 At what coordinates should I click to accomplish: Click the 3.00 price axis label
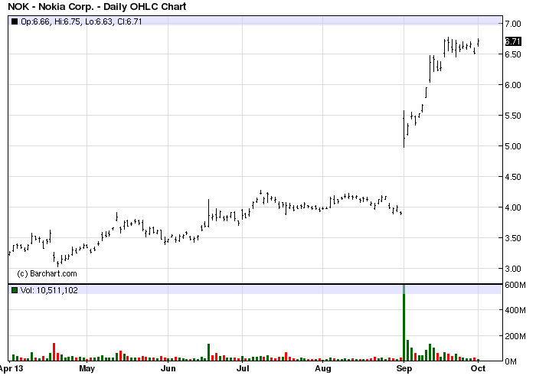click(513, 269)
